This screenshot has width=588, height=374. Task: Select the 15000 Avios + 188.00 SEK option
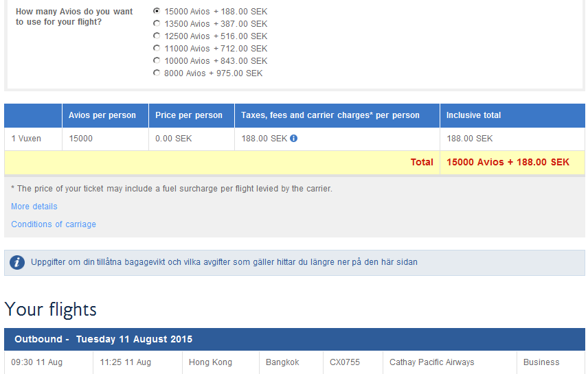pos(157,12)
